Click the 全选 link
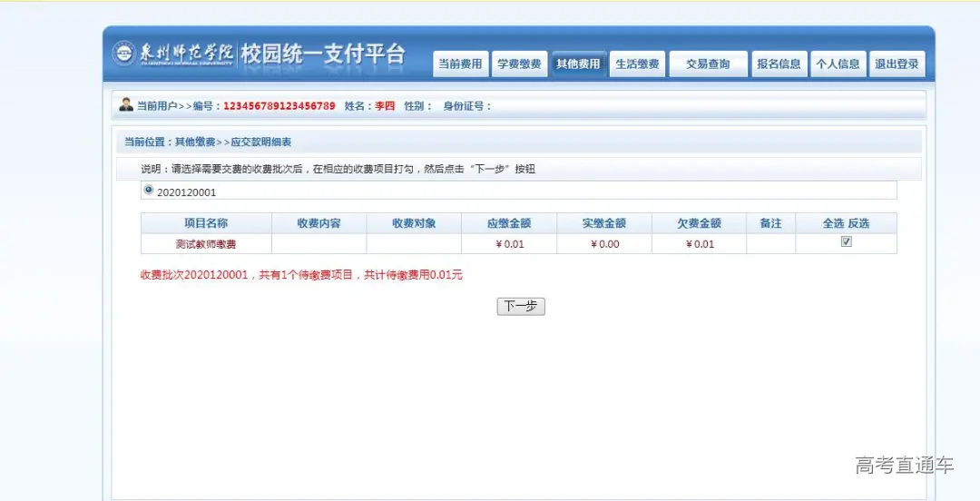Screen dimensions: 980x501 coord(833,223)
